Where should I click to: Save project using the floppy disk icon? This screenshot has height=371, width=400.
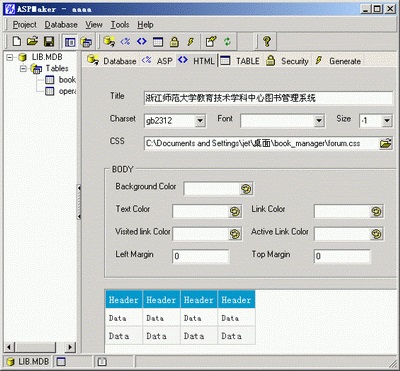(x=49, y=42)
